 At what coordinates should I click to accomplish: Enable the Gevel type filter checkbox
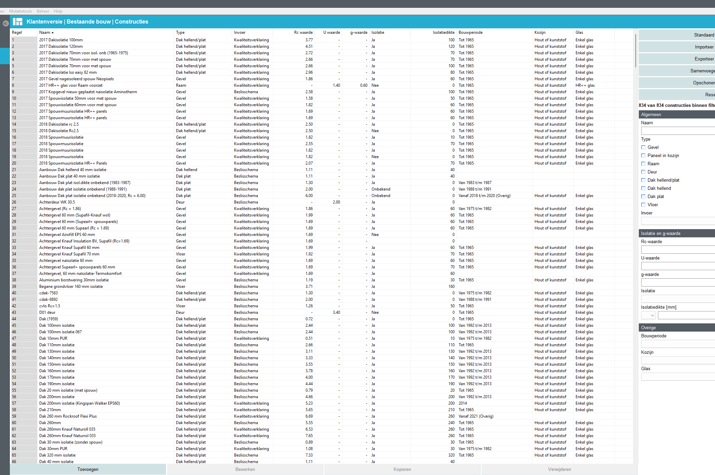(x=644, y=147)
